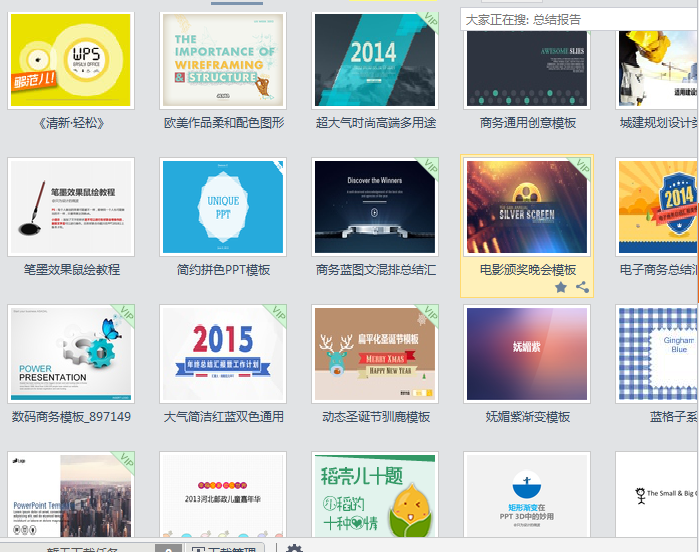This screenshot has width=699, height=552.
Task: Click the 电影颁奖晚会模板 Silver Screen thumbnail
Action: click(x=527, y=206)
